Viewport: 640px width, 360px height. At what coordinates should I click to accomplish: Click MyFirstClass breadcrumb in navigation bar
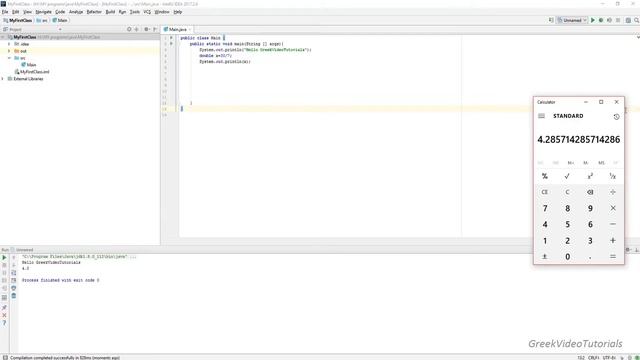18,20
